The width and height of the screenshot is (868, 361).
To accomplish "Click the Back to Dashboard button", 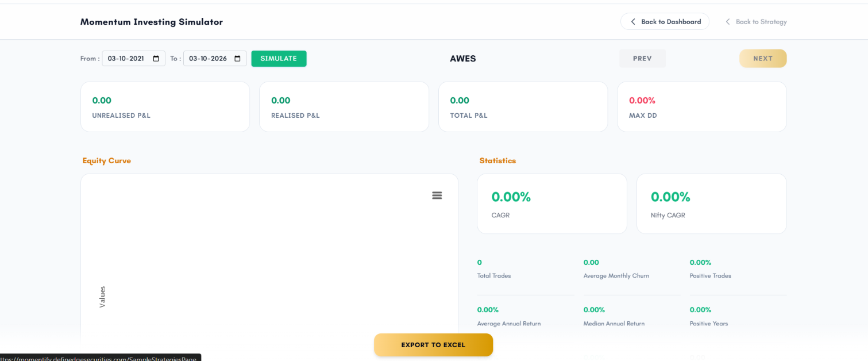I will [x=665, y=22].
